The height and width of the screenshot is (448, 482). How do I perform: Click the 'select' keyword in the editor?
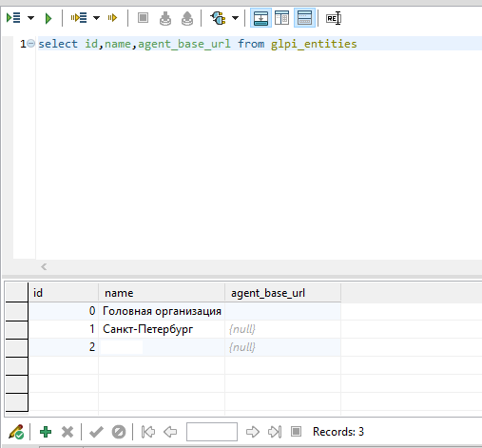pos(58,44)
